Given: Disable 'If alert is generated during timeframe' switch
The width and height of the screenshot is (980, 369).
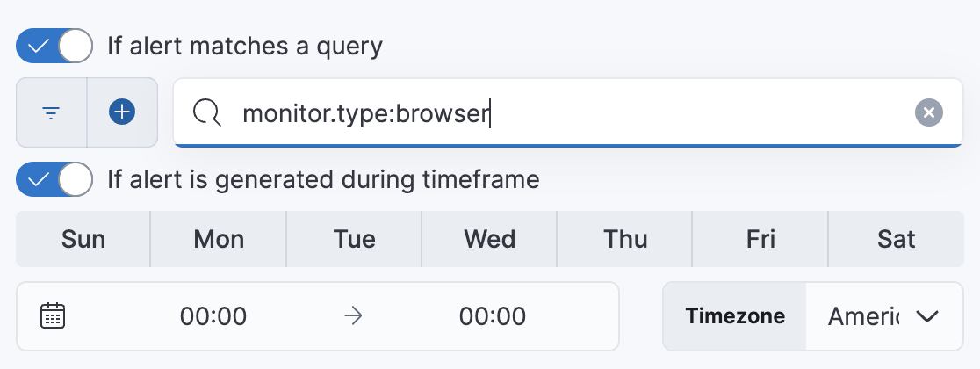Looking at the screenshot, I should pyautogui.click(x=54, y=180).
